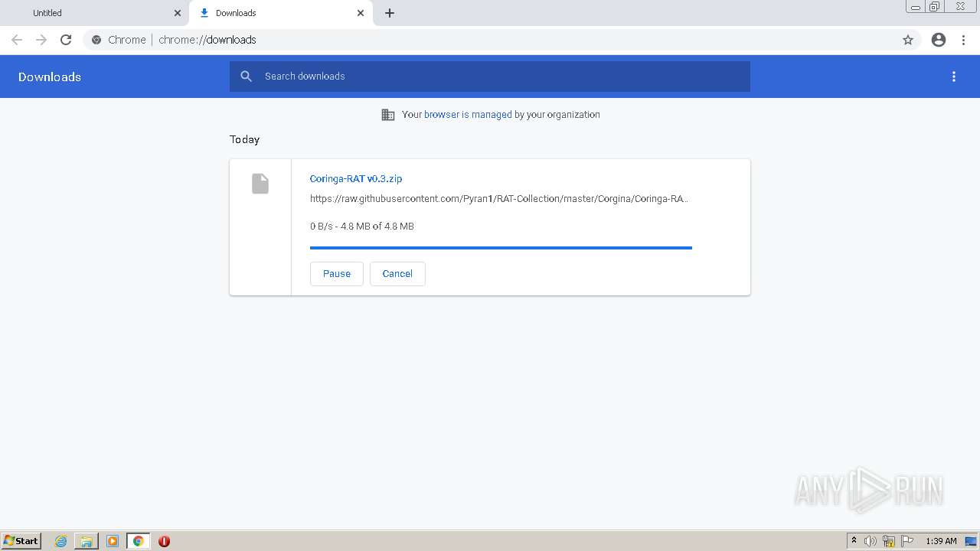
Task: Follow the 'browser is managed' link
Action: tap(468, 115)
